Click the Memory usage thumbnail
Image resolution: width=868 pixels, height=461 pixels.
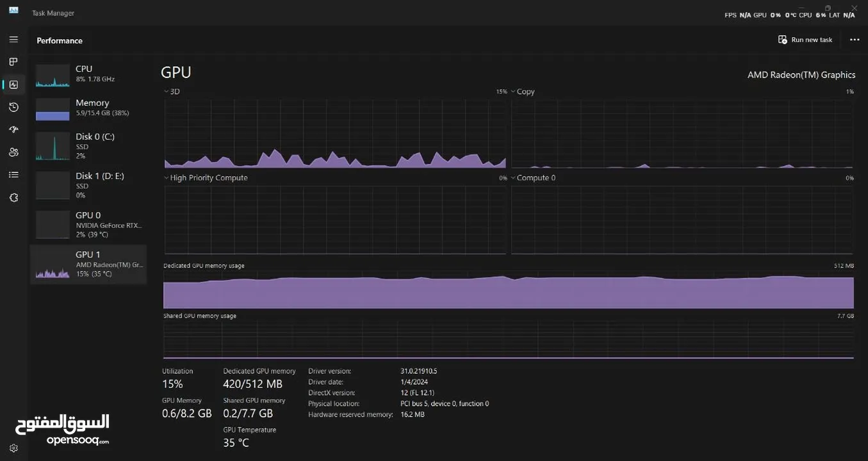click(x=53, y=109)
